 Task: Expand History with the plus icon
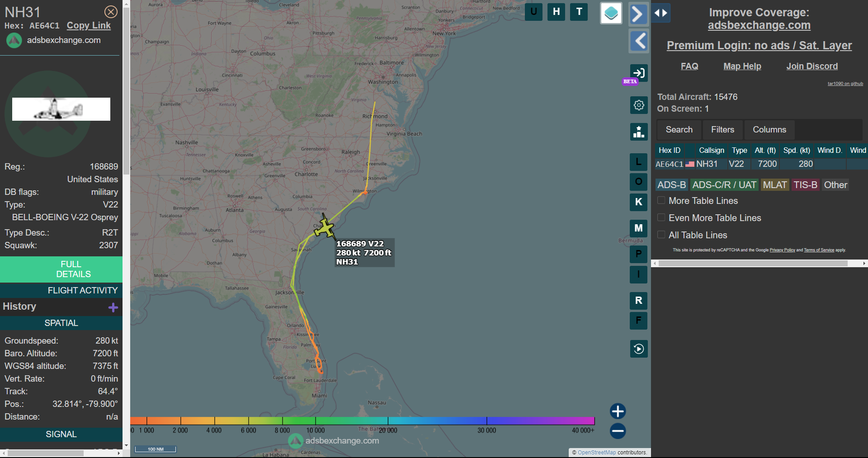(x=113, y=307)
